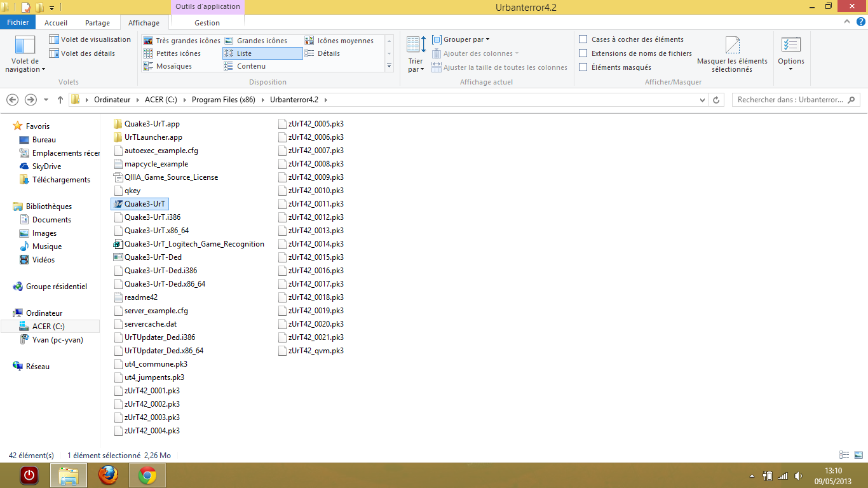Open Firefox from the taskbar
Screen dimensions: 868x488
(109, 475)
